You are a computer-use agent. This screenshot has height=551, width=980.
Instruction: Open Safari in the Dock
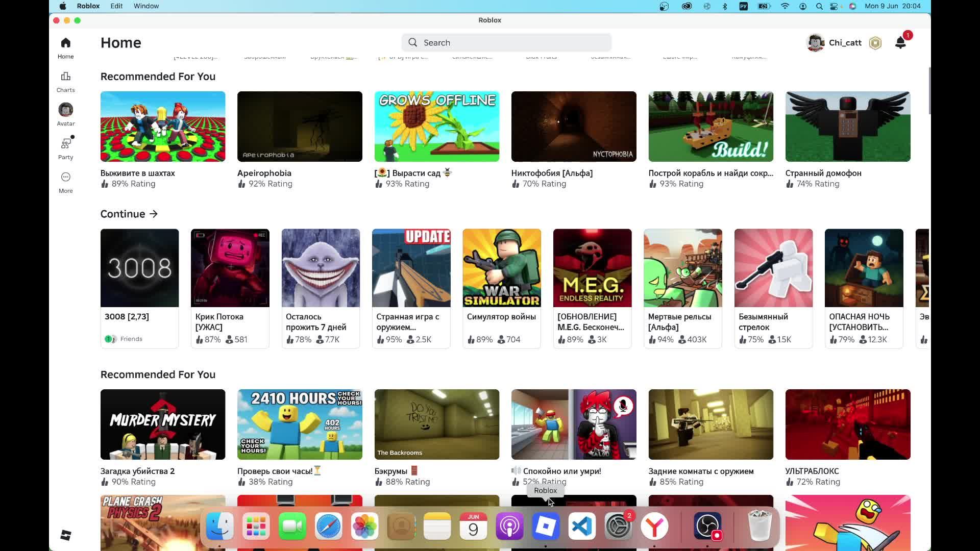(328, 526)
